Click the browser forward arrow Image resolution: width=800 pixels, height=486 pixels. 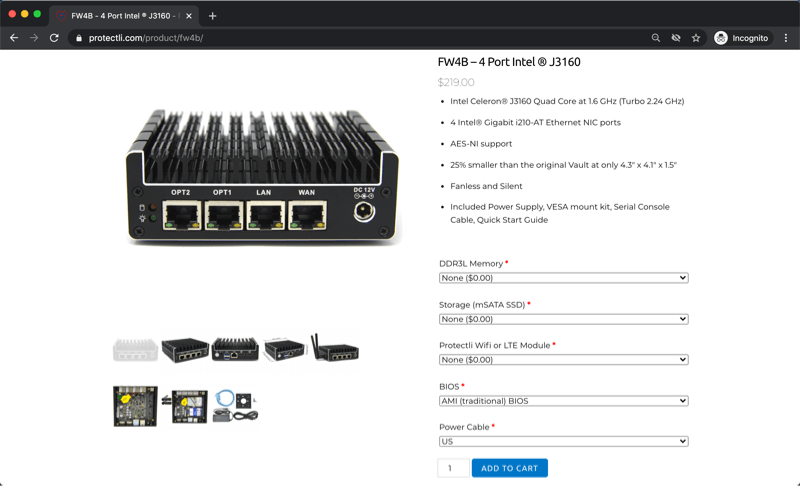pos(34,38)
